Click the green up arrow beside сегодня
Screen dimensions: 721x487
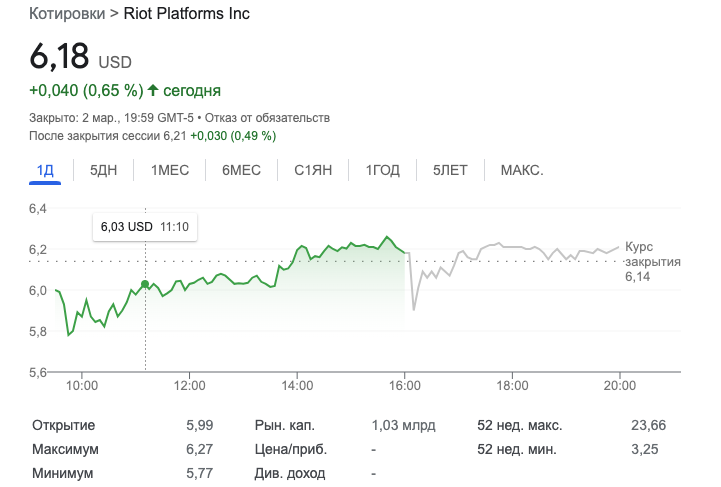point(153,90)
